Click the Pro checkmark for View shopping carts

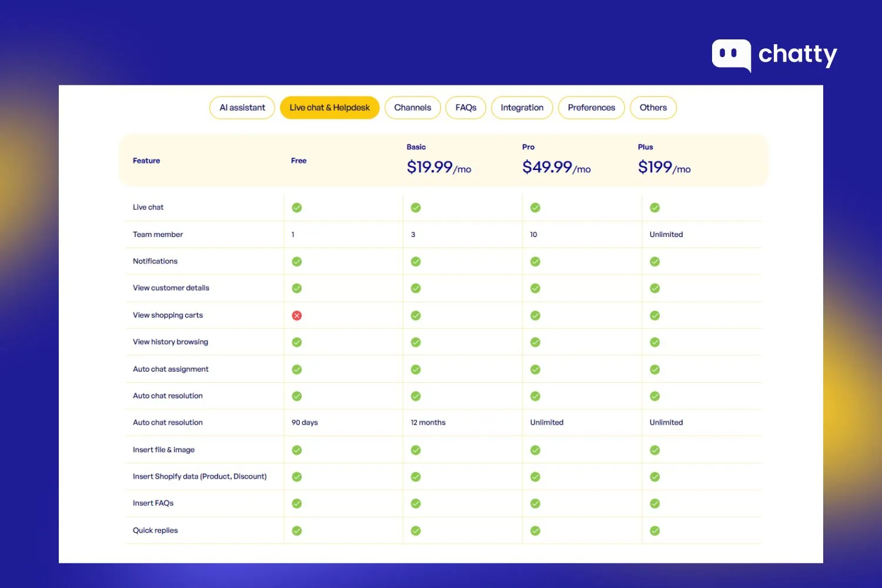(x=535, y=316)
